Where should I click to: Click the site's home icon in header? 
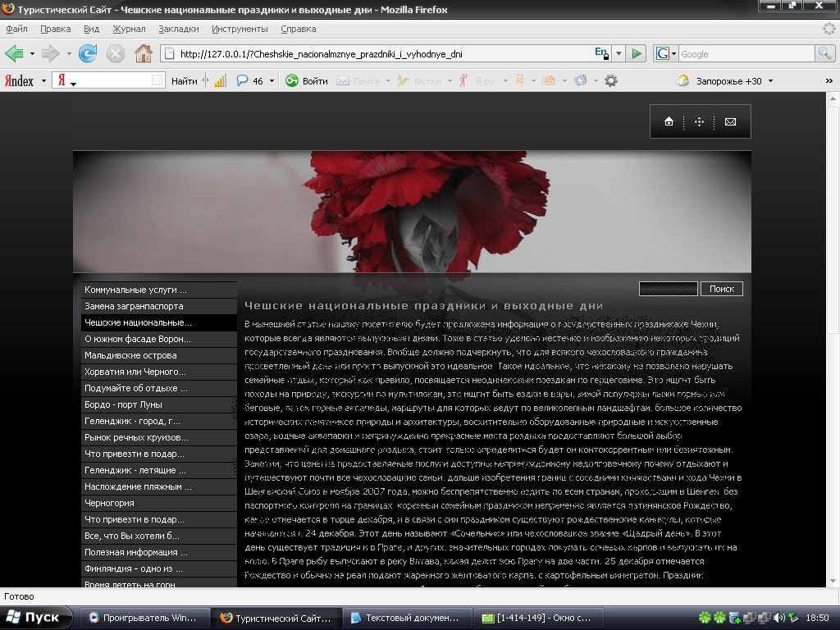tap(669, 121)
